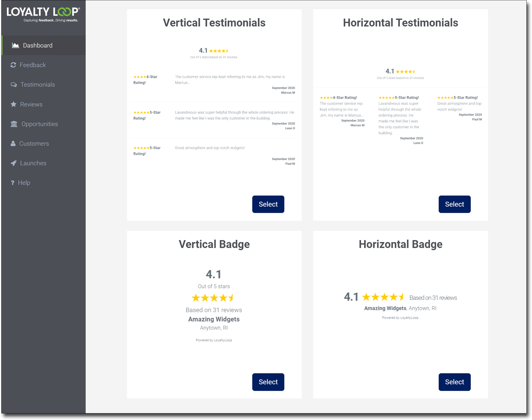
Task: View the Customers page
Action: click(x=44, y=144)
